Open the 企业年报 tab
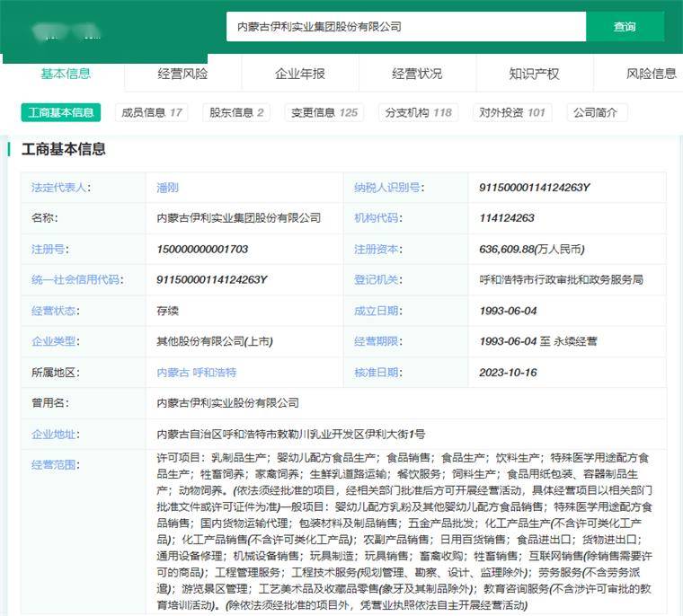The height and width of the screenshot is (616, 683). 300,74
